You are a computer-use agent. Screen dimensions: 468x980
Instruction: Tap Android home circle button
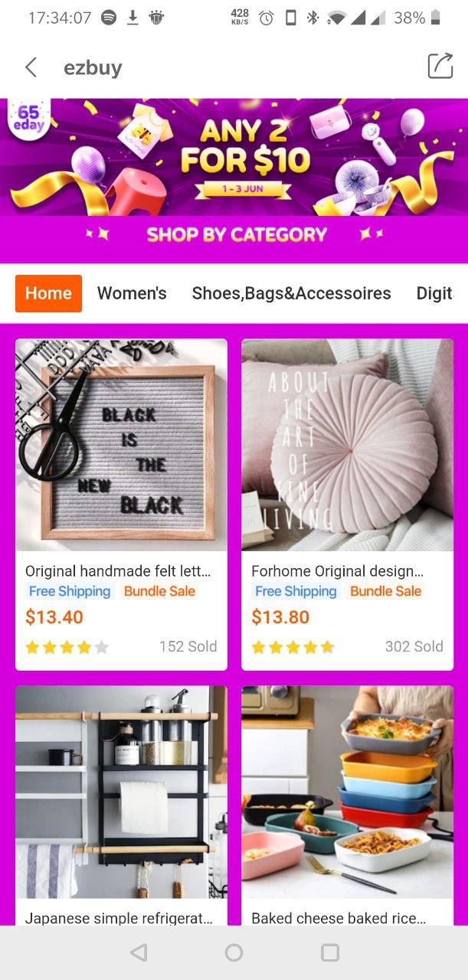pyautogui.click(x=234, y=952)
